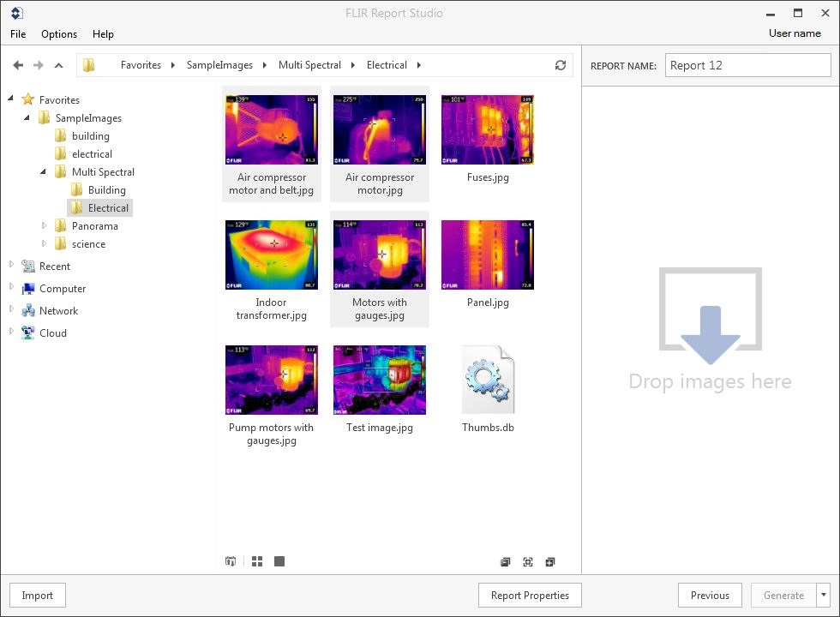Select the Fuses.jpg thumbnail
The width and height of the screenshot is (840, 617).
tap(487, 129)
